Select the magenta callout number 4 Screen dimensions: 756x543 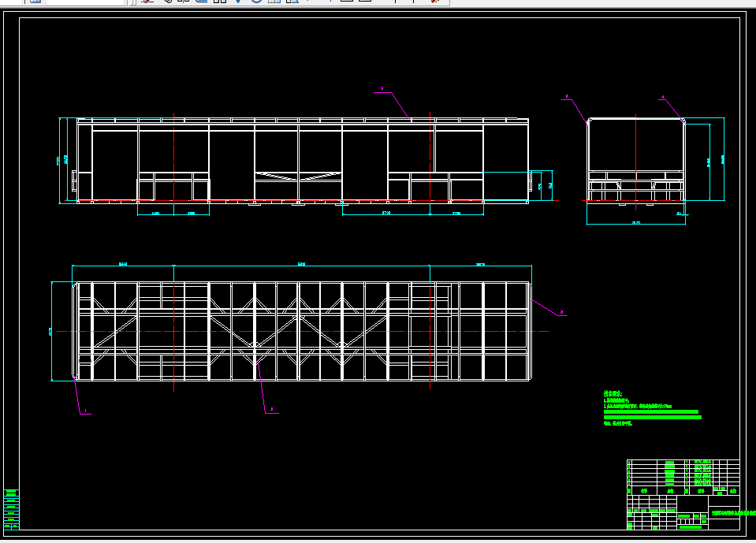[663, 97]
